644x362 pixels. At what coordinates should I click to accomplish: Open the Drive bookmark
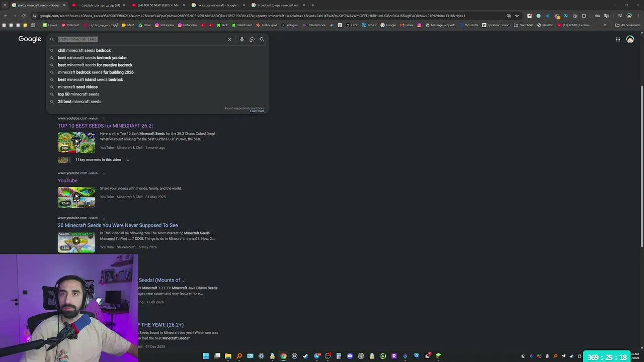click(144, 25)
